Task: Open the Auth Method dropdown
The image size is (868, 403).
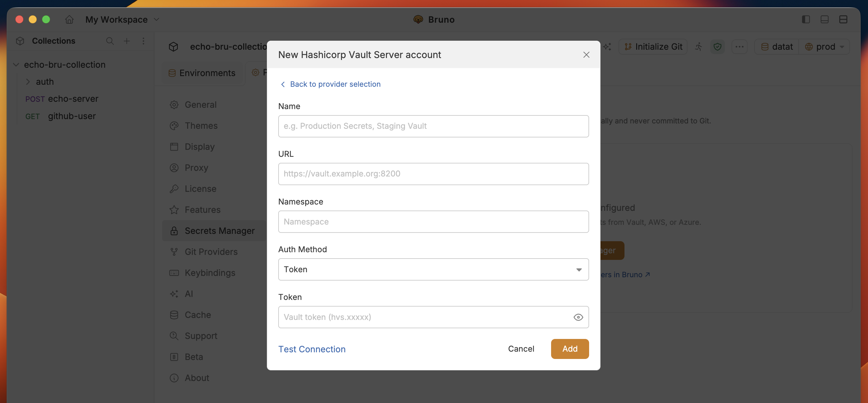Action: (433, 270)
